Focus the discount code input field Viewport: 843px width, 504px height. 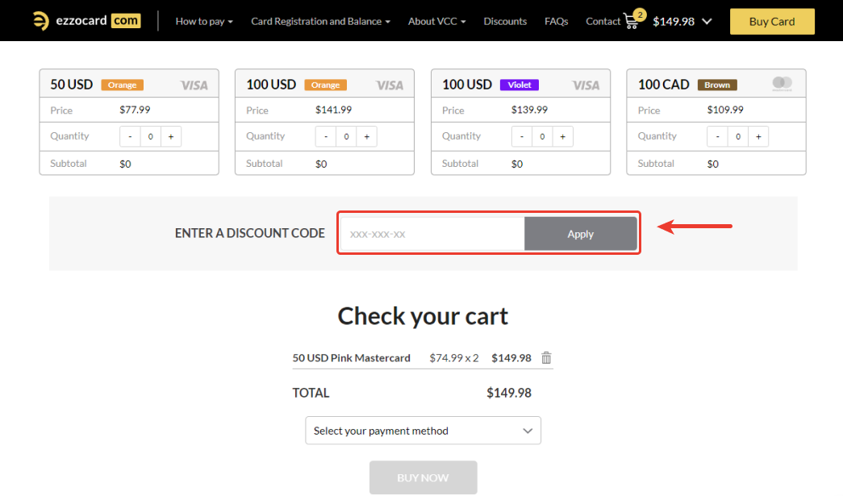(x=432, y=234)
